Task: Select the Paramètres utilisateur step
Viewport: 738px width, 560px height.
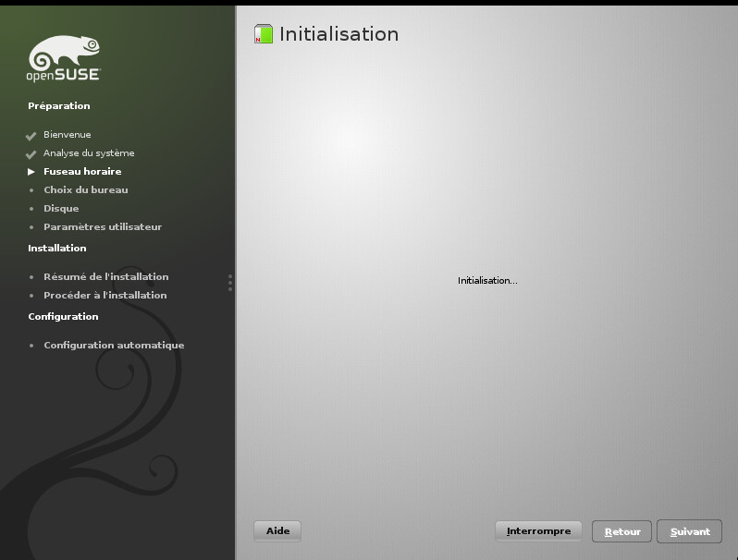Action: [103, 227]
